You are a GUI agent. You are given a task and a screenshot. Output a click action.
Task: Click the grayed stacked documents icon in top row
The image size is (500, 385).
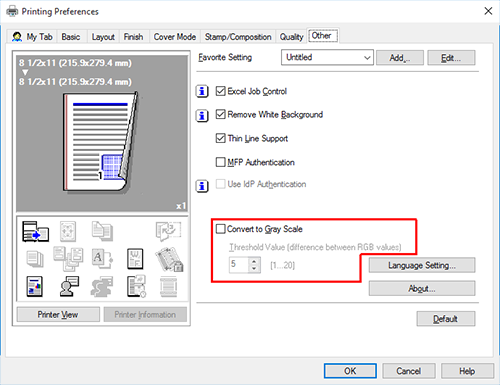[x=102, y=231]
